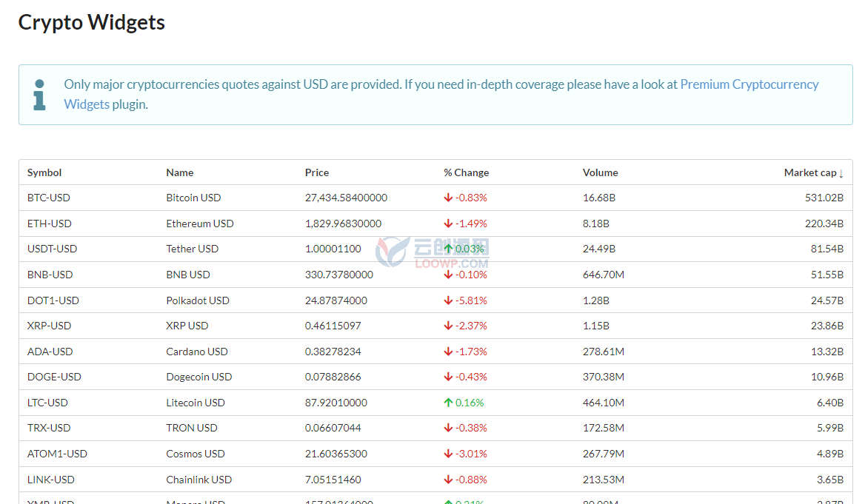Click the Bitcoin USD name cell
Screen dimensions: 865x504
(193, 198)
